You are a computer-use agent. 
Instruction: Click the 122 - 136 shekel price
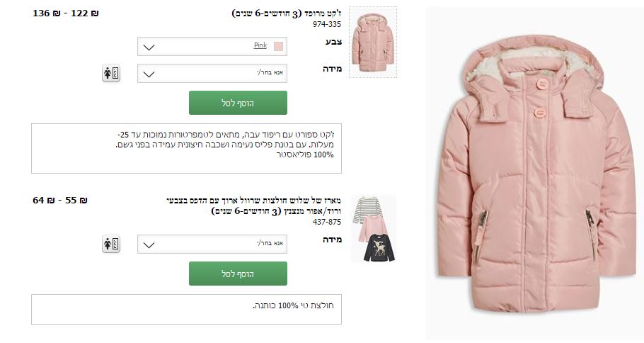pos(66,13)
